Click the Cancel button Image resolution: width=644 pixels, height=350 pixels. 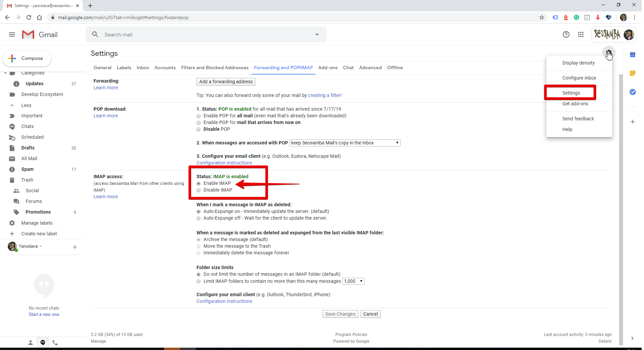click(x=370, y=314)
